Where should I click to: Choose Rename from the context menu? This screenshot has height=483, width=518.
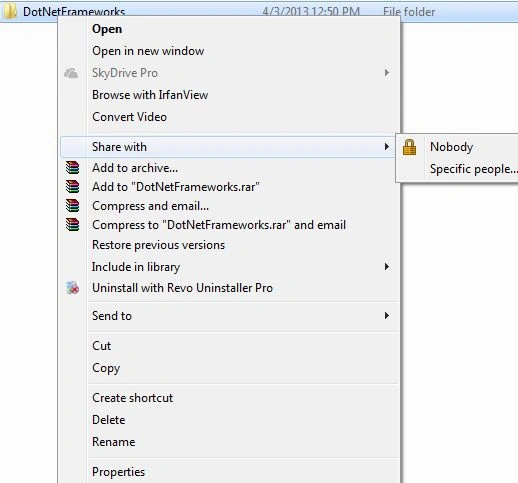[114, 442]
